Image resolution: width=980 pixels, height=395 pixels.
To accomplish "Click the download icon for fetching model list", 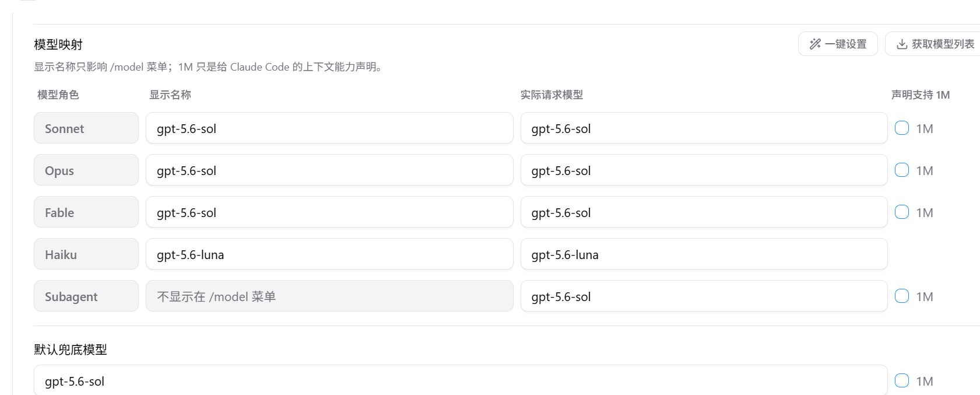I will pos(902,44).
